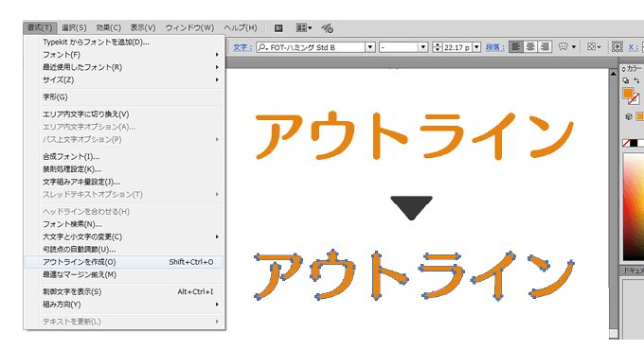Choose 禁則処理設定(K) menu item
The image size is (644, 350).
(125, 169)
